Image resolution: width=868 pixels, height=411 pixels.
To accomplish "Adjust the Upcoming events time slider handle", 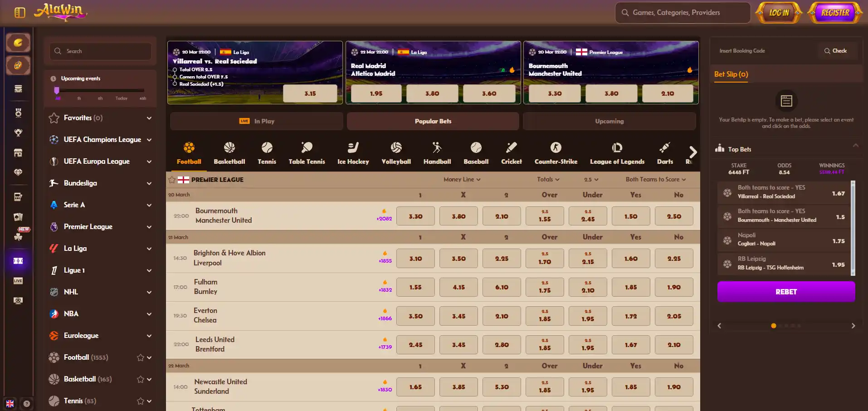I will (x=57, y=90).
